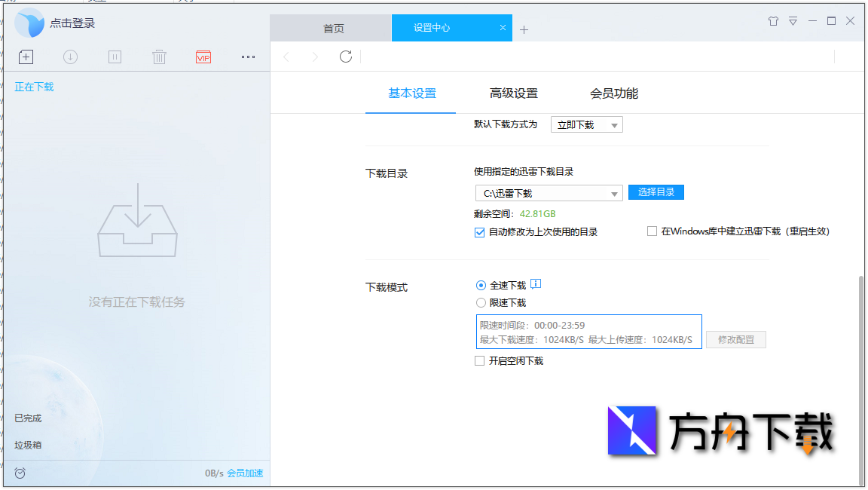
Task: Go to the 首页 tab
Action: click(x=334, y=28)
